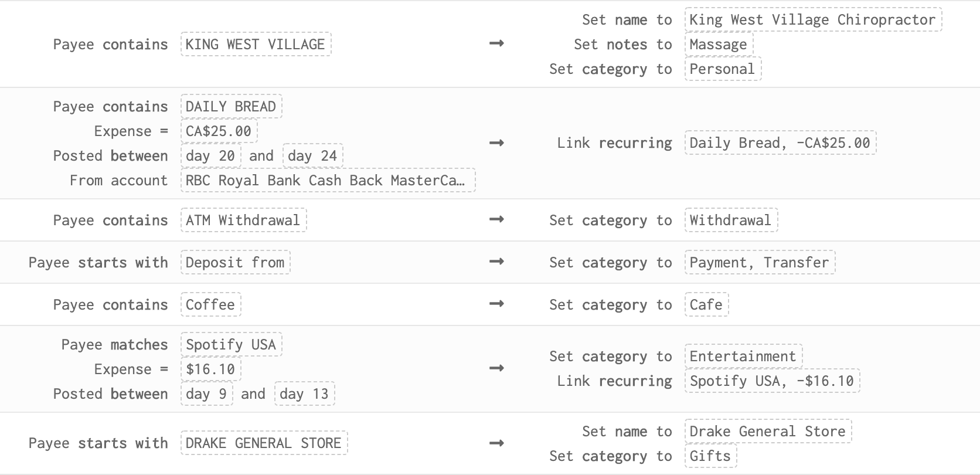Screen dimensions: 980x475
Task: Edit the Massage notes value
Action: [719, 45]
